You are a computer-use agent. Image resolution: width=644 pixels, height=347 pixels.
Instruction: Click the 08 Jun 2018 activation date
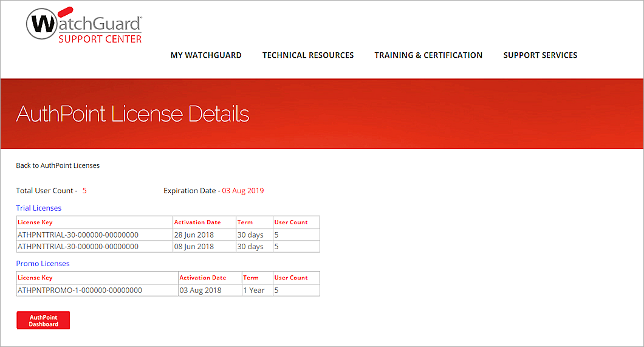194,246
